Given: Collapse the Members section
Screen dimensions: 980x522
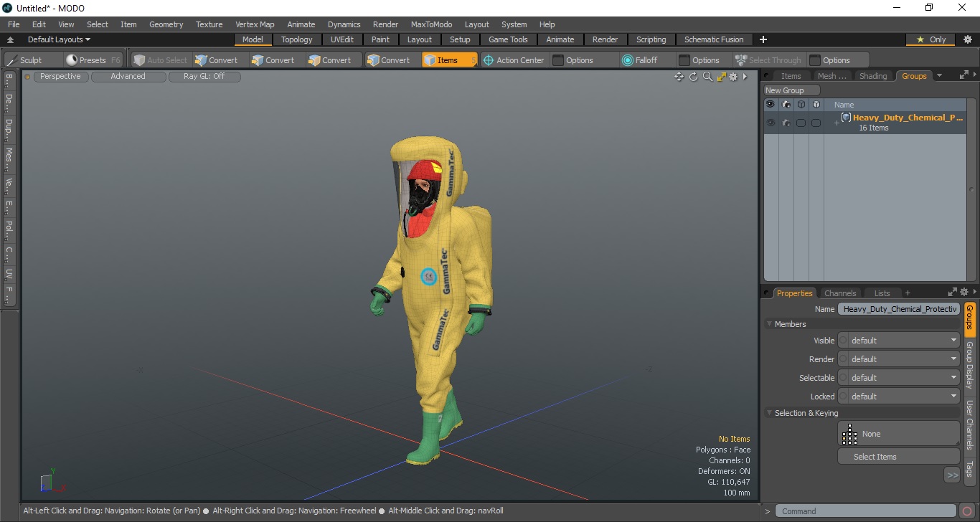Looking at the screenshot, I should click(x=770, y=324).
